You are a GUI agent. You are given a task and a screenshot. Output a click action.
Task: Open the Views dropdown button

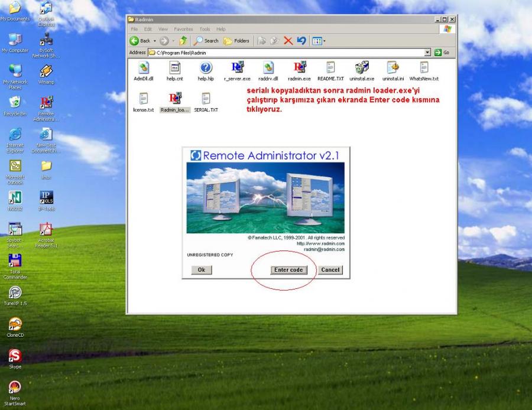(x=319, y=41)
